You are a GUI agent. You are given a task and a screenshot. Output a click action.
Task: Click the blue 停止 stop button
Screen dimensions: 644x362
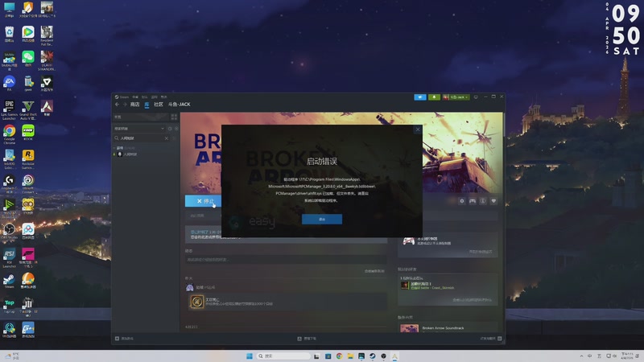pyautogui.click(x=204, y=201)
